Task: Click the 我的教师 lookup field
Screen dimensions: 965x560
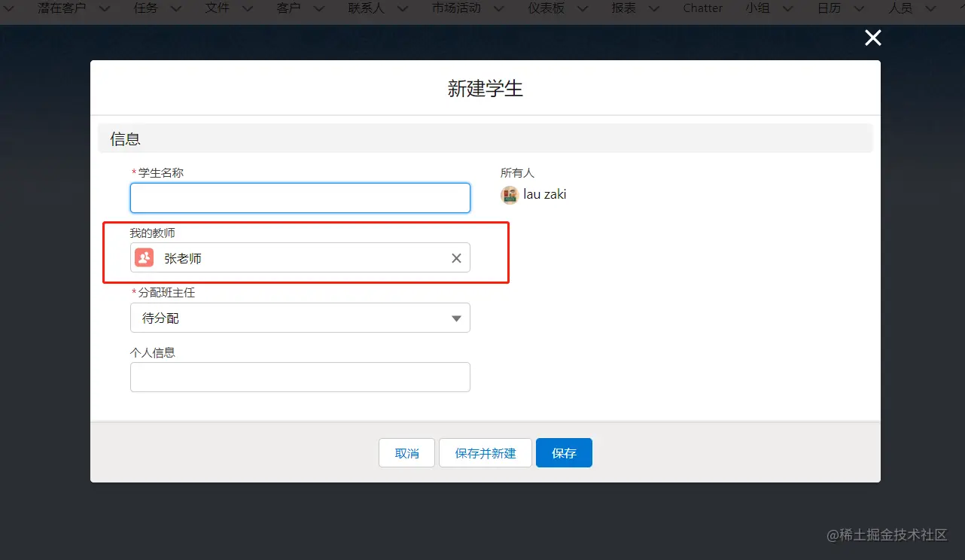Action: coord(300,257)
